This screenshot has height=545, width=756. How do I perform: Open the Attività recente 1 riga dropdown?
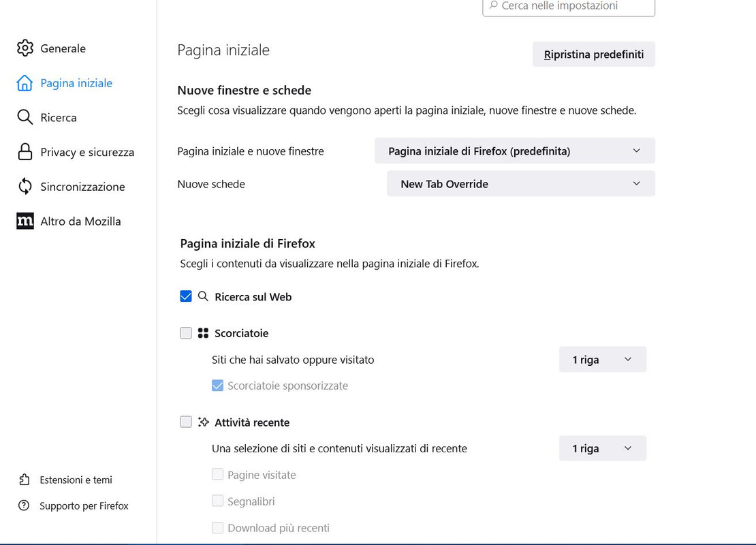pos(602,448)
